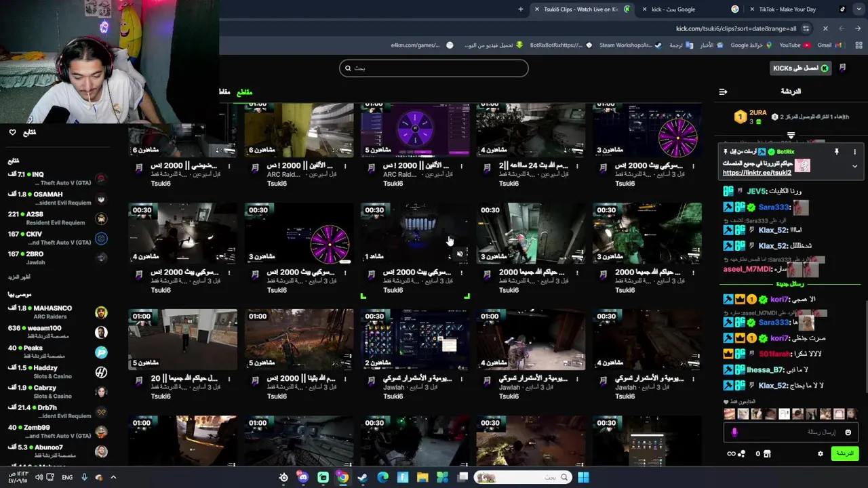
Task: Click the pin icon on the BotRix message
Action: 836,152
